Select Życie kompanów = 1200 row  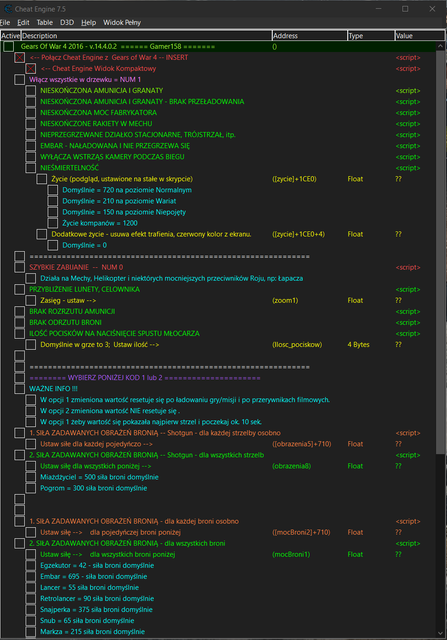tap(100, 223)
